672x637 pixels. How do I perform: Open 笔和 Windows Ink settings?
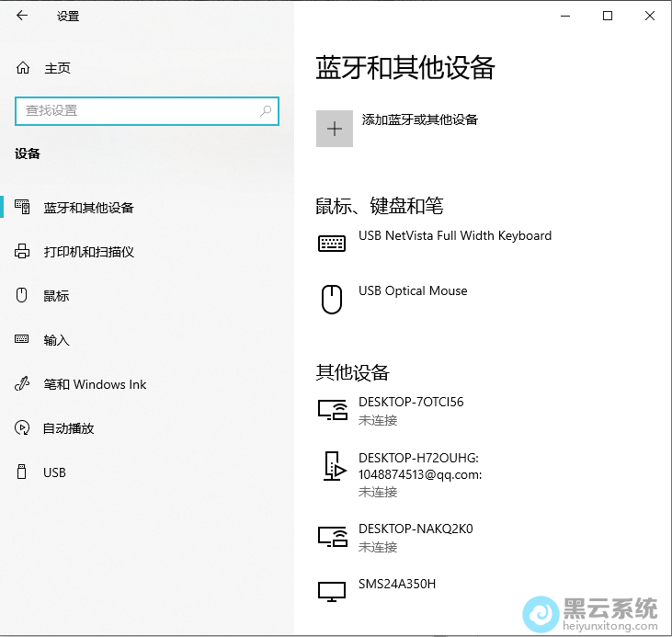(95, 384)
